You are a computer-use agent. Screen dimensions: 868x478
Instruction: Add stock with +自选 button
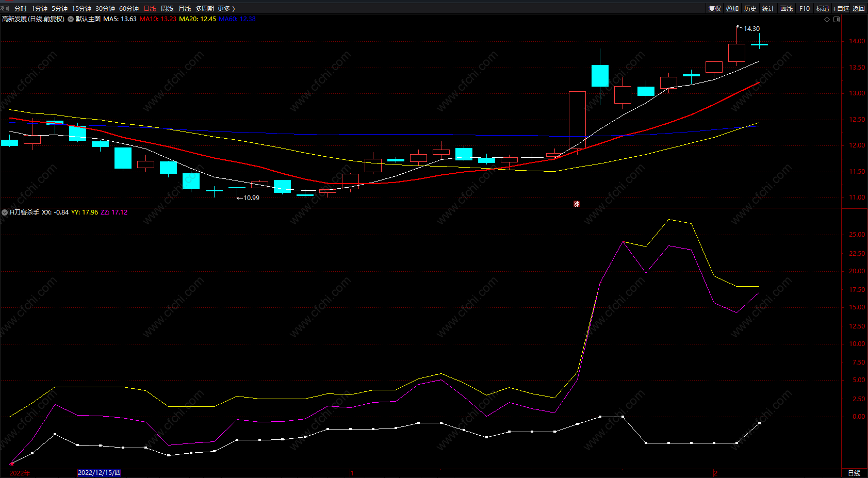tap(841, 9)
